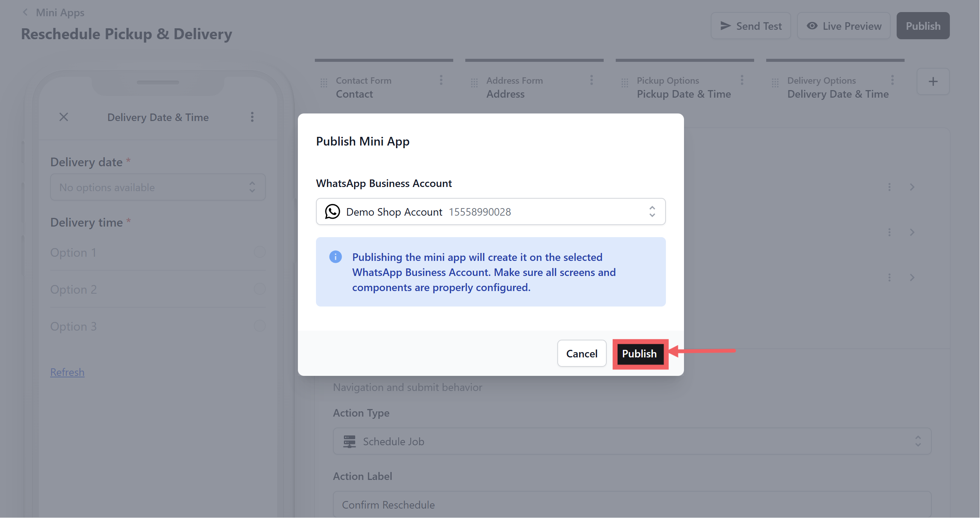The image size is (980, 518).
Task: Switch to Pickup Date & Time screen tab
Action: tap(683, 93)
